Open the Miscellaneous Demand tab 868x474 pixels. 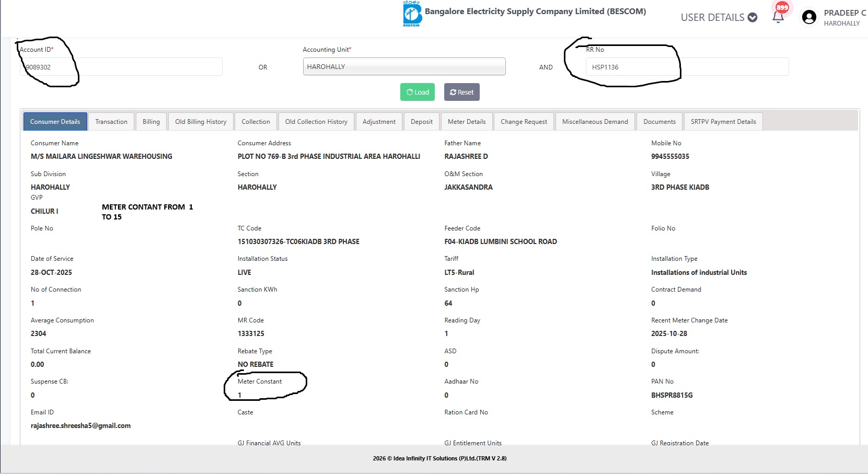tap(595, 122)
